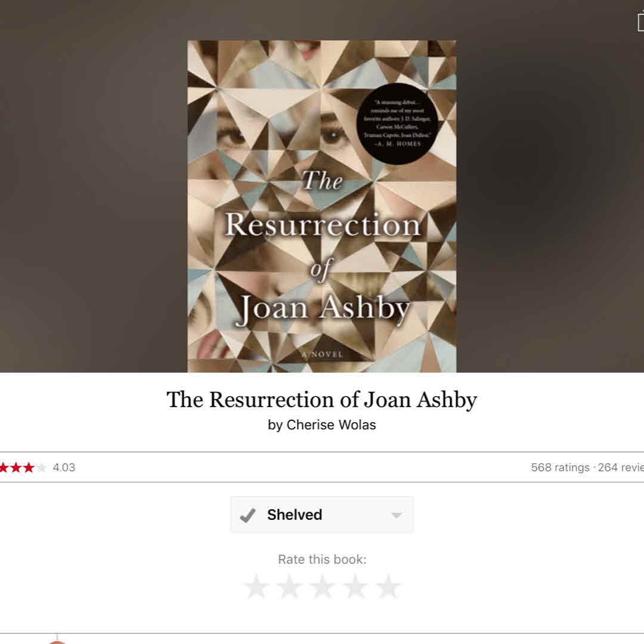
Task: Click the gray checkmark on the Shelved button
Action: pos(247,515)
